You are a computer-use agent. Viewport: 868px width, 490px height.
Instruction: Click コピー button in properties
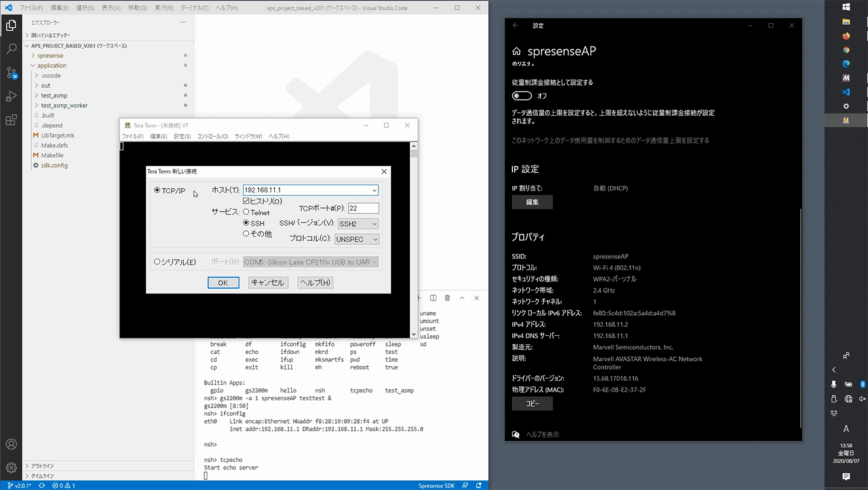point(532,404)
